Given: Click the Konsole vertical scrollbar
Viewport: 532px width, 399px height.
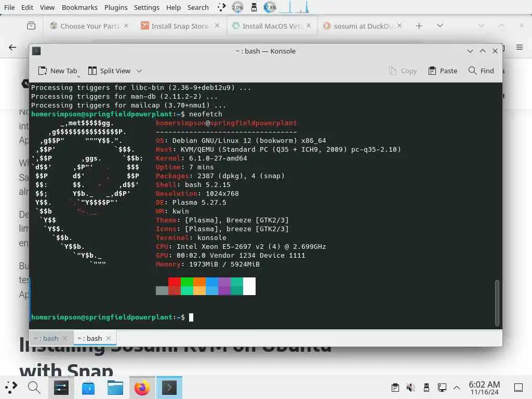Looking at the screenshot, I should tap(497, 303).
